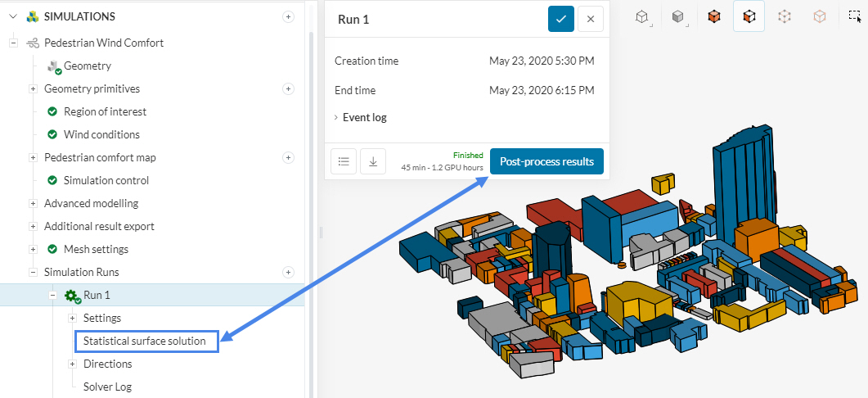
Task: Add a new simulation with plus icon
Action: click(x=288, y=16)
